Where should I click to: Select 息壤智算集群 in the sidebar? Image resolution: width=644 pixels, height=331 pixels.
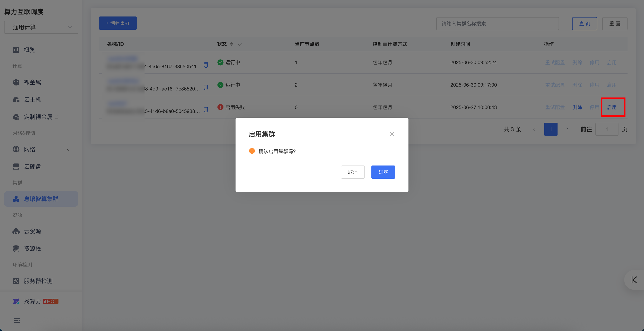coord(41,199)
